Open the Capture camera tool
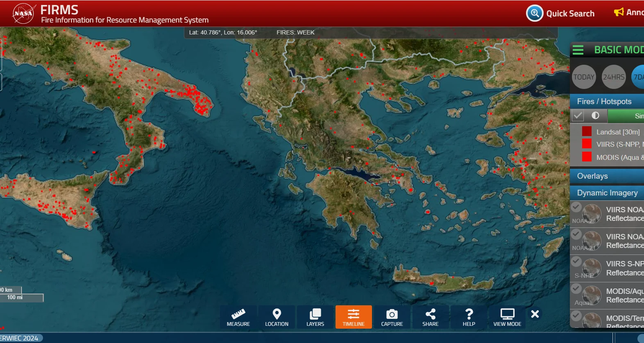Image resolution: width=644 pixels, height=343 pixels. (x=392, y=317)
